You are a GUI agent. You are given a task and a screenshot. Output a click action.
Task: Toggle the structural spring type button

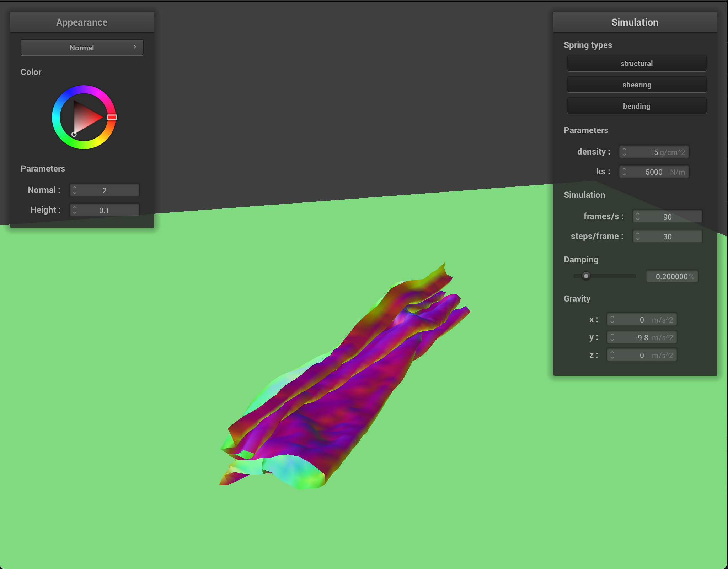[636, 64]
